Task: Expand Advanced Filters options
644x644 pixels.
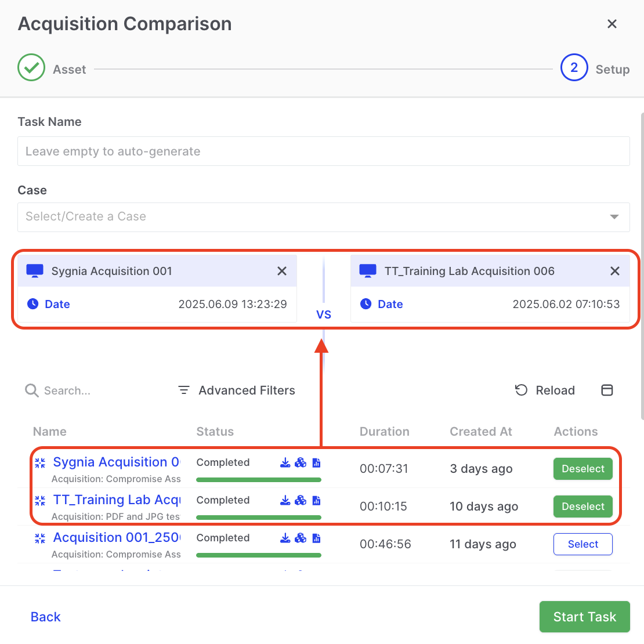Action: [237, 390]
